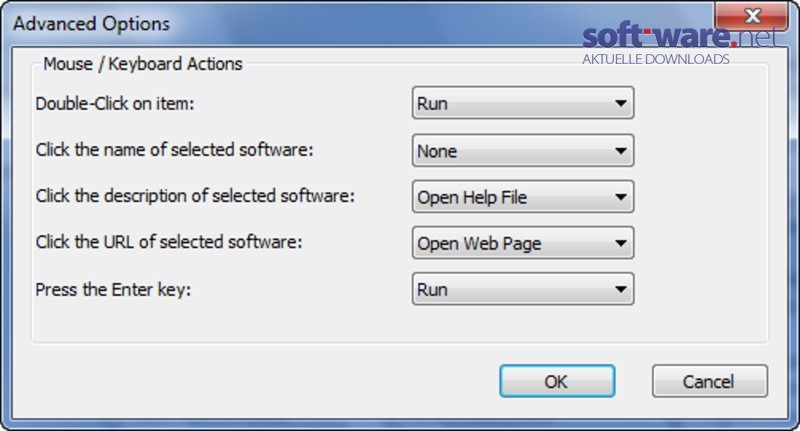Dismiss the dialog with Cancel
Image resolution: width=800 pixels, height=431 pixels.
point(710,381)
